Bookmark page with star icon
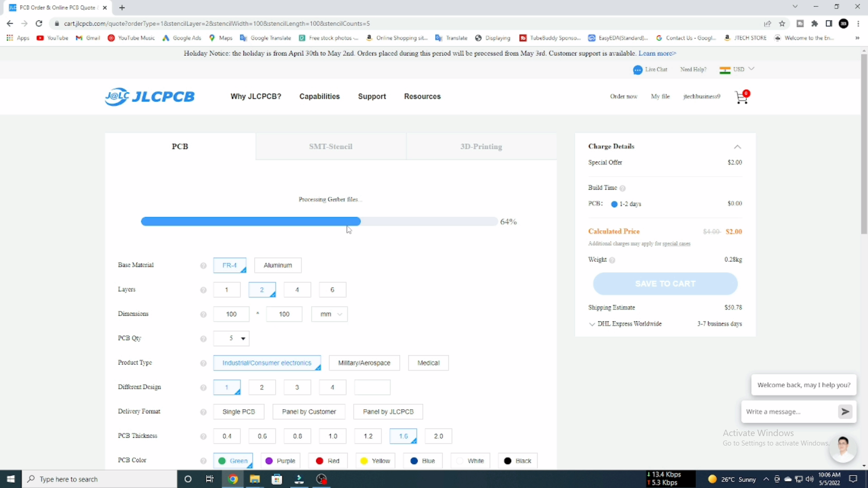 (x=782, y=23)
